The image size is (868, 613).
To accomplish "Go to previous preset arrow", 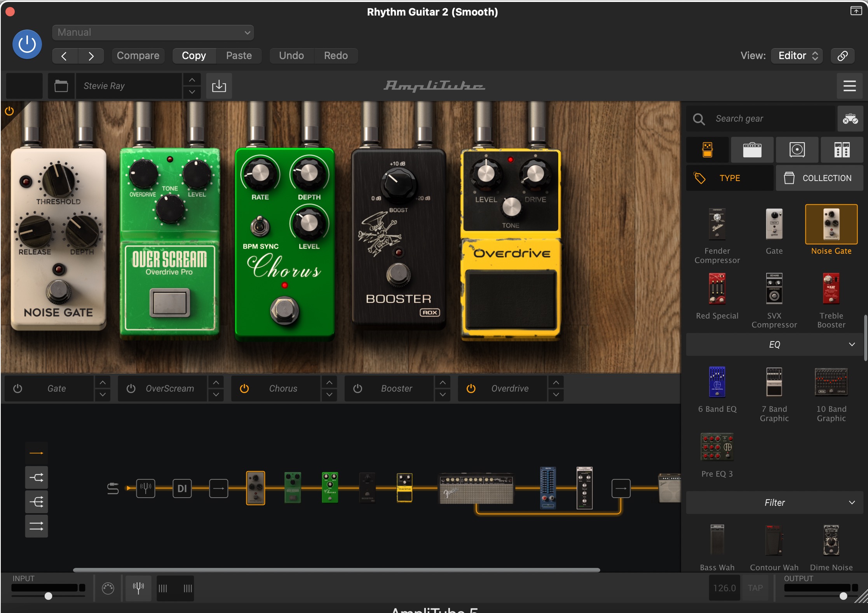I will click(64, 56).
